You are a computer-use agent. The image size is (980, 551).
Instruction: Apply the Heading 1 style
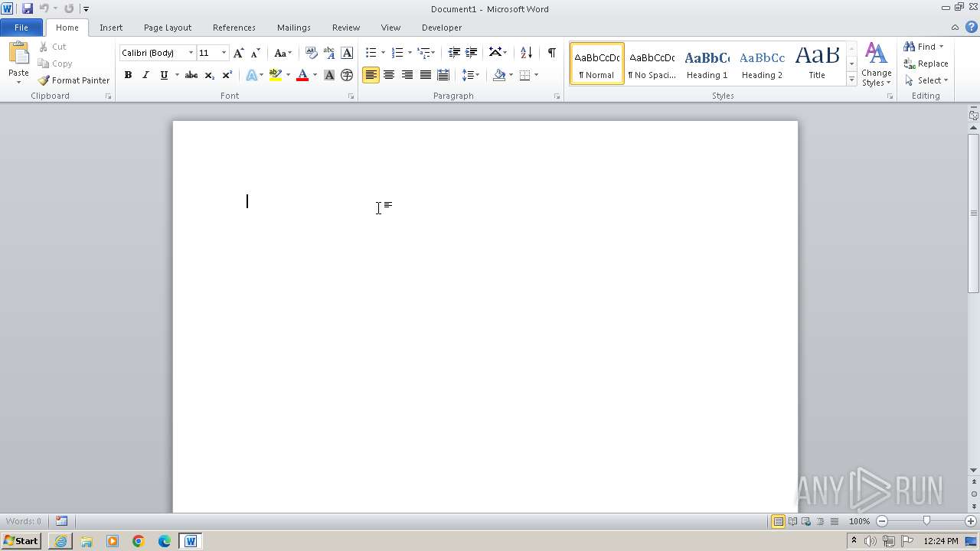pyautogui.click(x=707, y=64)
